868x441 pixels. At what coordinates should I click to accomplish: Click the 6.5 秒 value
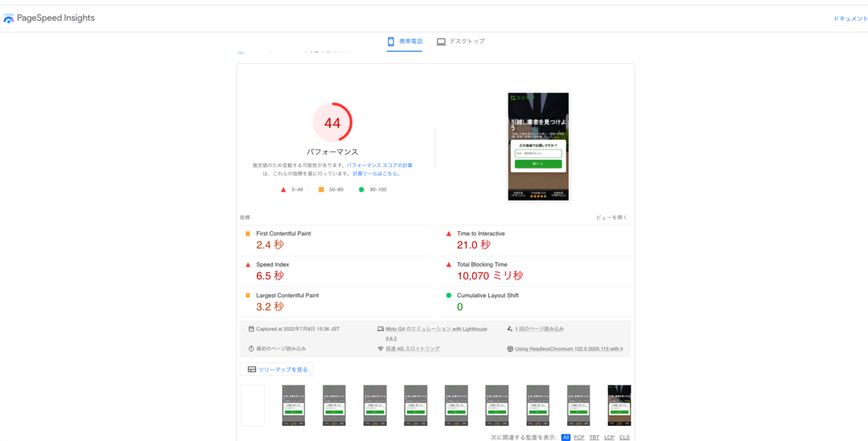pos(270,276)
